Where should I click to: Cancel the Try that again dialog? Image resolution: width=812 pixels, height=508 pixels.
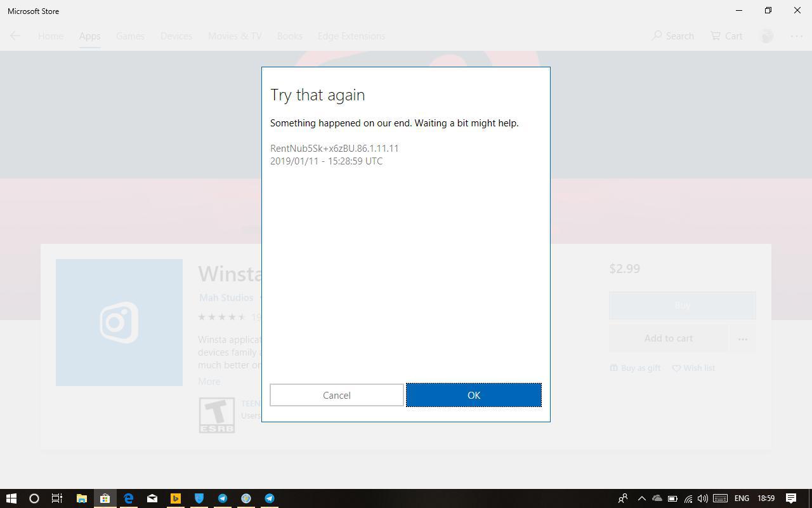pyautogui.click(x=336, y=395)
